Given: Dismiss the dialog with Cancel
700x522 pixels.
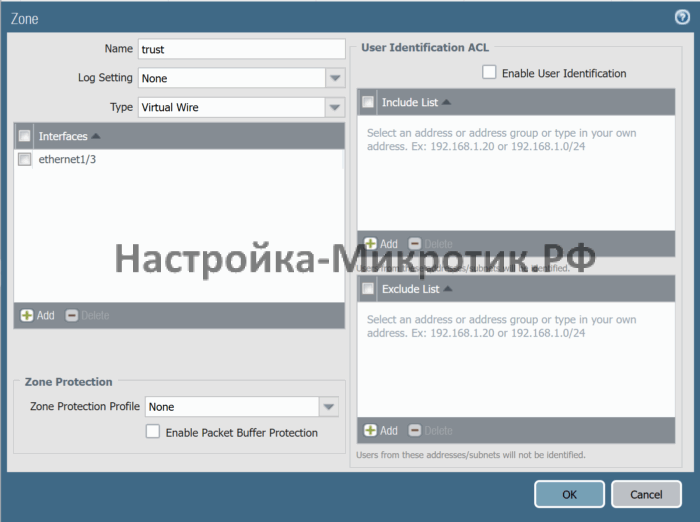Looking at the screenshot, I should pos(646,494).
